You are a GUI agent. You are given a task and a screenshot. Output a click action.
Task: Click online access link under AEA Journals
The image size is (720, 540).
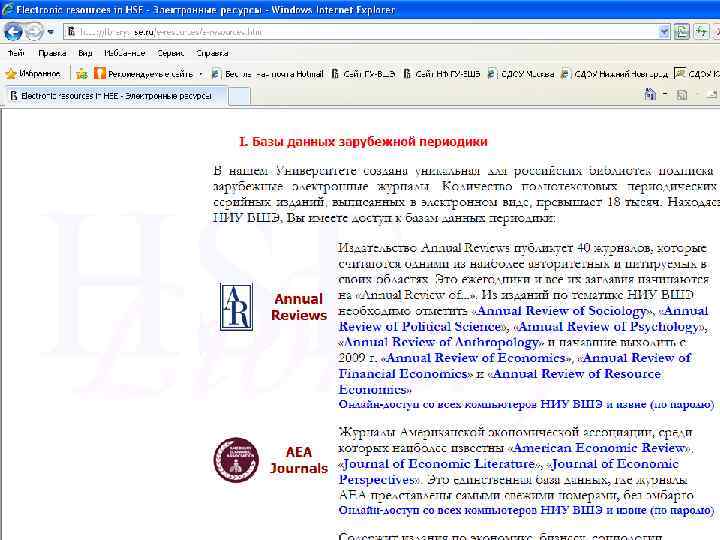coord(526,510)
